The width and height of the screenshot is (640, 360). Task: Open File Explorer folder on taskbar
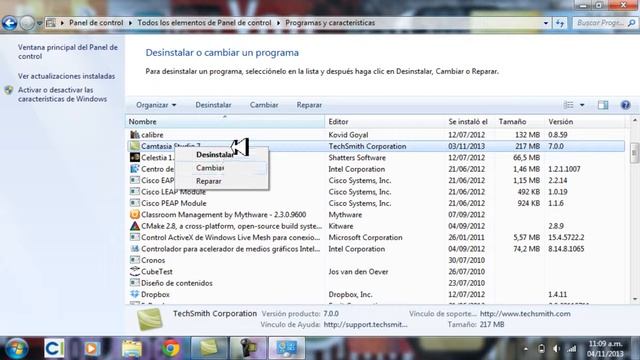point(131,349)
